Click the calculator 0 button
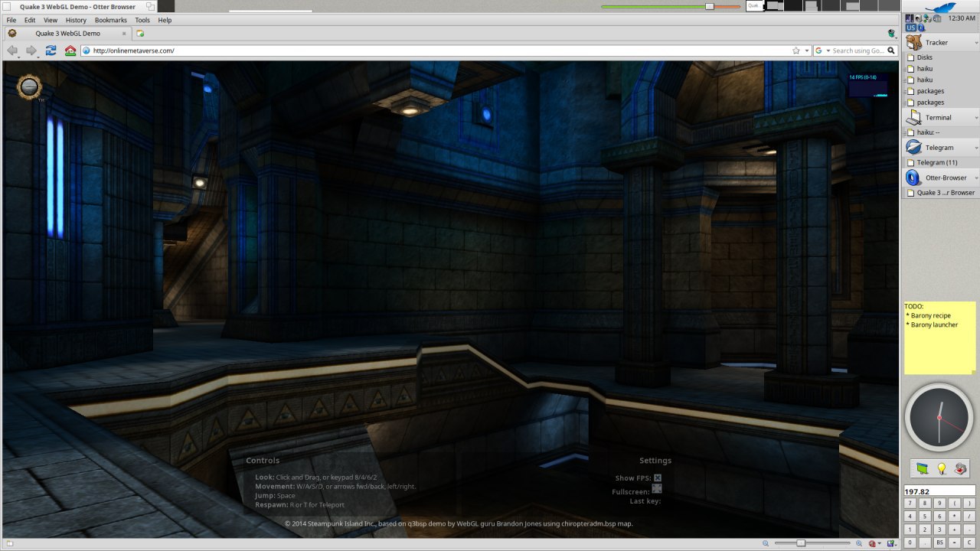The width and height of the screenshot is (980, 551). tap(910, 542)
